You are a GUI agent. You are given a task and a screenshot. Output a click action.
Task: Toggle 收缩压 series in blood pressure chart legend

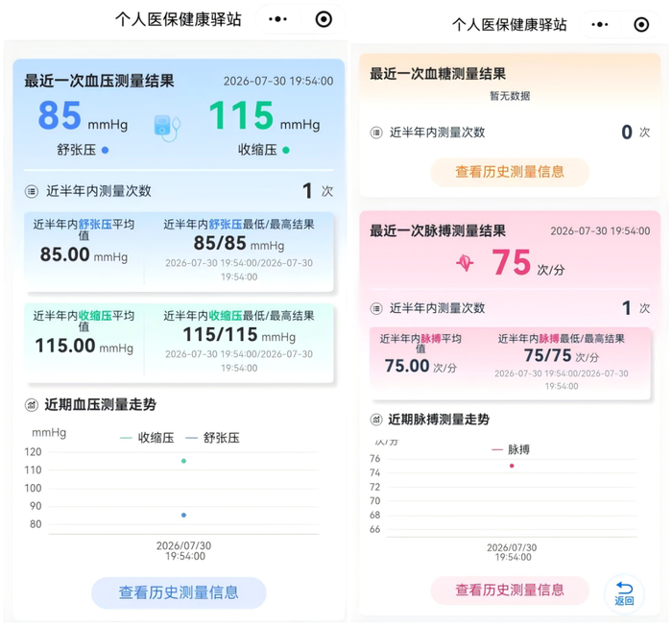click(x=147, y=438)
